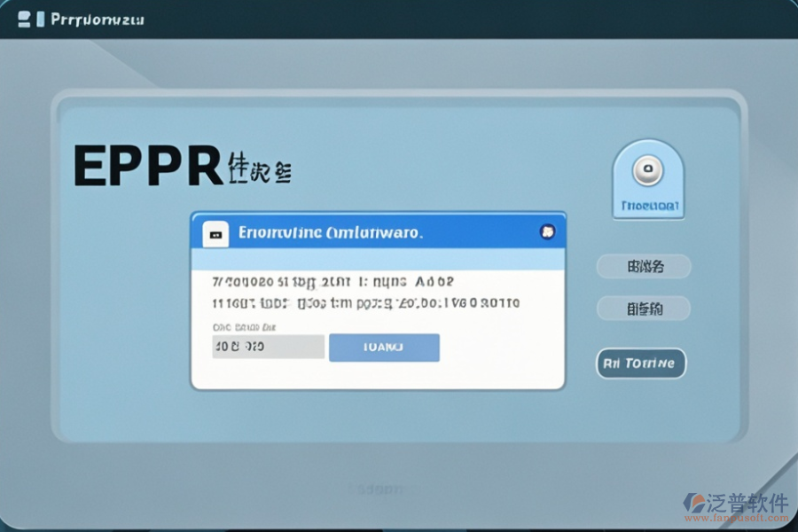Screen dimensions: 798x532
Task: Select the first gray pill button under the webcam tile
Action: point(644,266)
